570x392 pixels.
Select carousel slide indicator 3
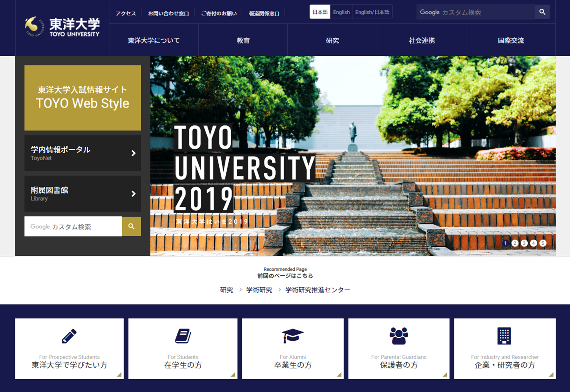pos(524,243)
